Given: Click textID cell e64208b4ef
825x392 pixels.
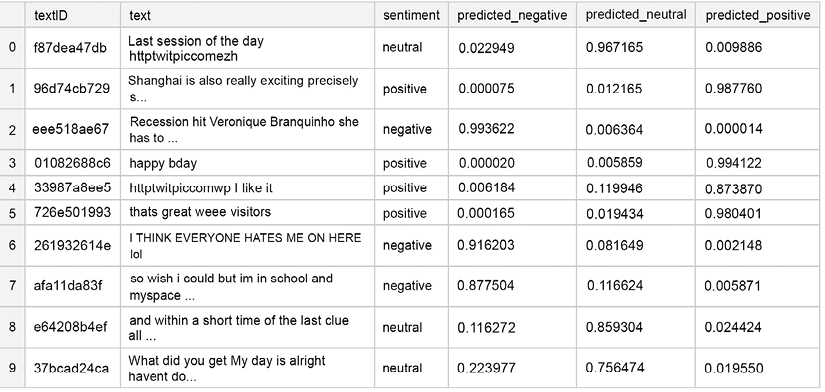Looking at the screenshot, I should (x=73, y=327).
